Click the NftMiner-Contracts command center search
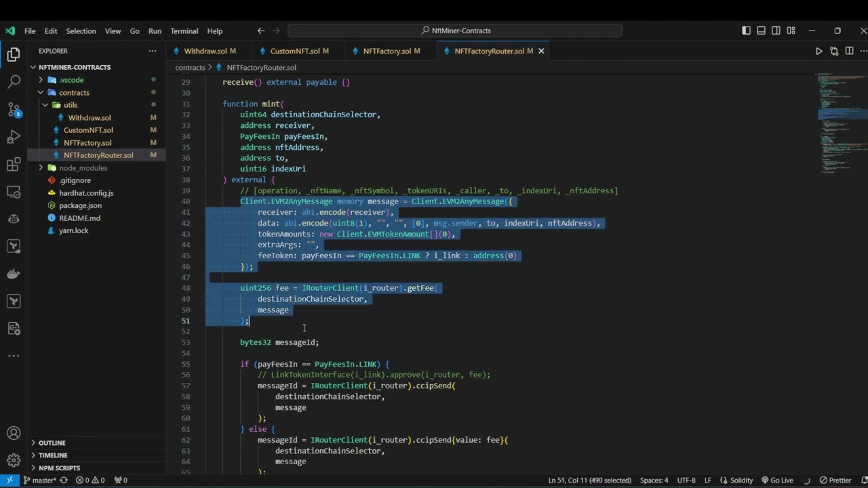Image resolution: width=868 pixels, height=488 pixels. [x=455, y=30]
